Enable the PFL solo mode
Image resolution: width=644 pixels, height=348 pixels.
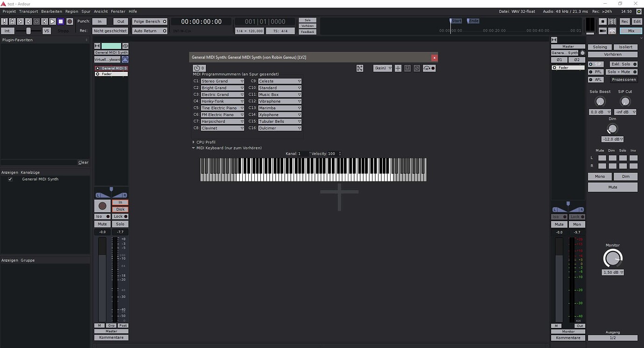pyautogui.click(x=596, y=72)
